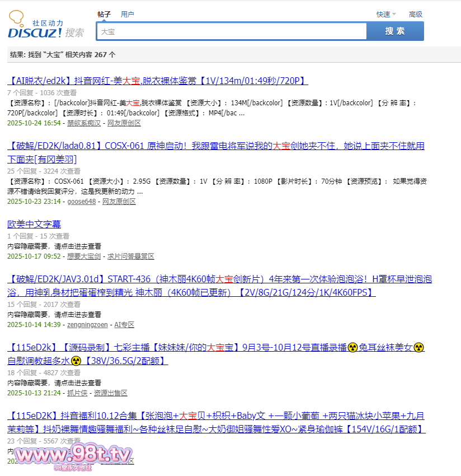The image size is (461, 476).
Task: Open the 求片问答悬赏区 forum link
Action: coord(131,256)
